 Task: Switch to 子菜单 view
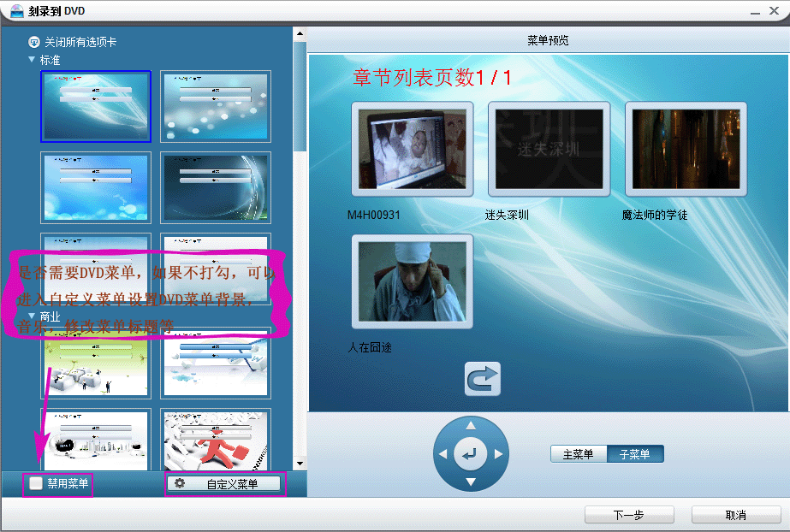coord(634,454)
